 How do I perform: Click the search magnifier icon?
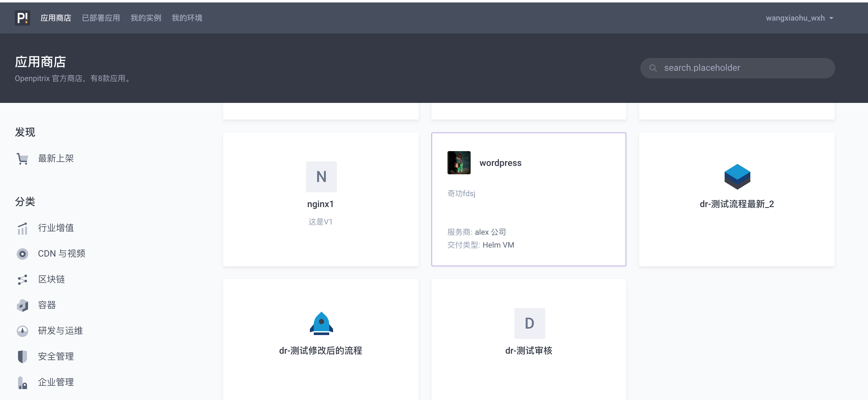(x=653, y=68)
